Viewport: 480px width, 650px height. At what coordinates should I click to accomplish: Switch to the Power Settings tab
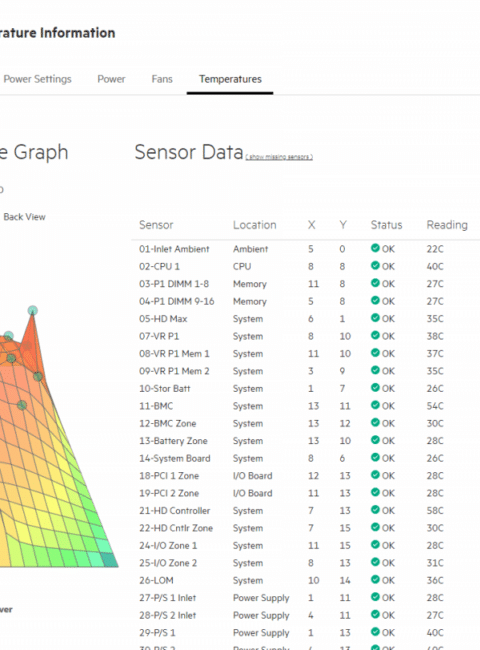pos(37,79)
